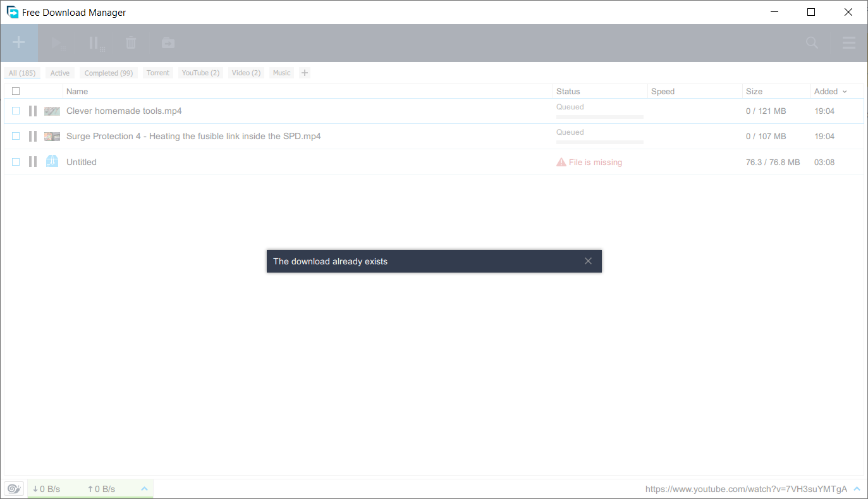Switch to the Completed (99) tab
This screenshot has height=499, width=868.
point(109,73)
